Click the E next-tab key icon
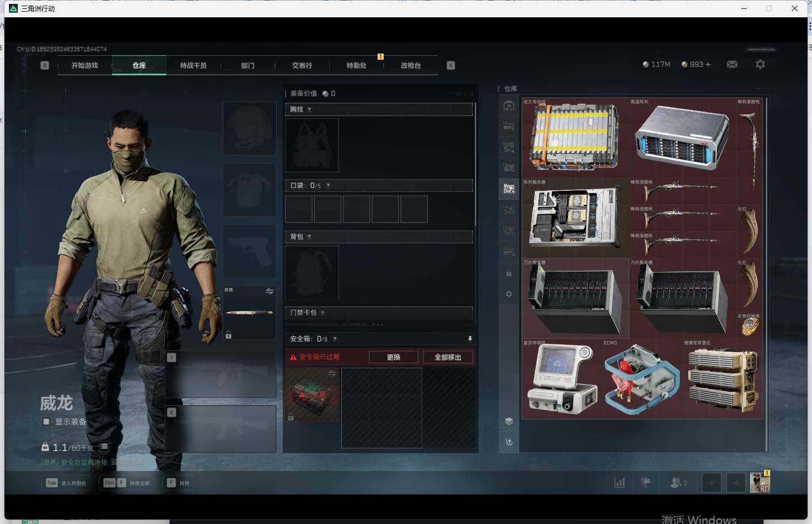The height and width of the screenshot is (524, 812). [x=451, y=65]
